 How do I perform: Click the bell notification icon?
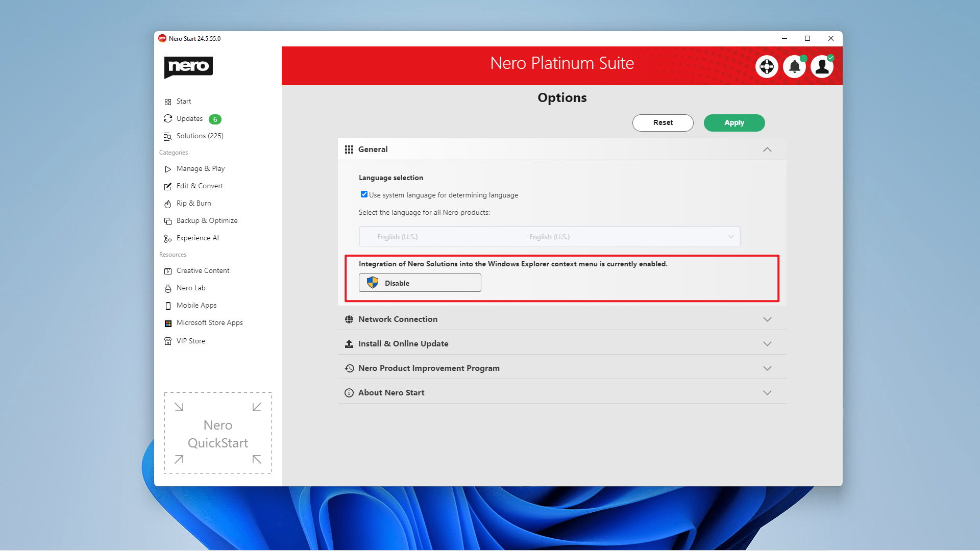(x=795, y=66)
